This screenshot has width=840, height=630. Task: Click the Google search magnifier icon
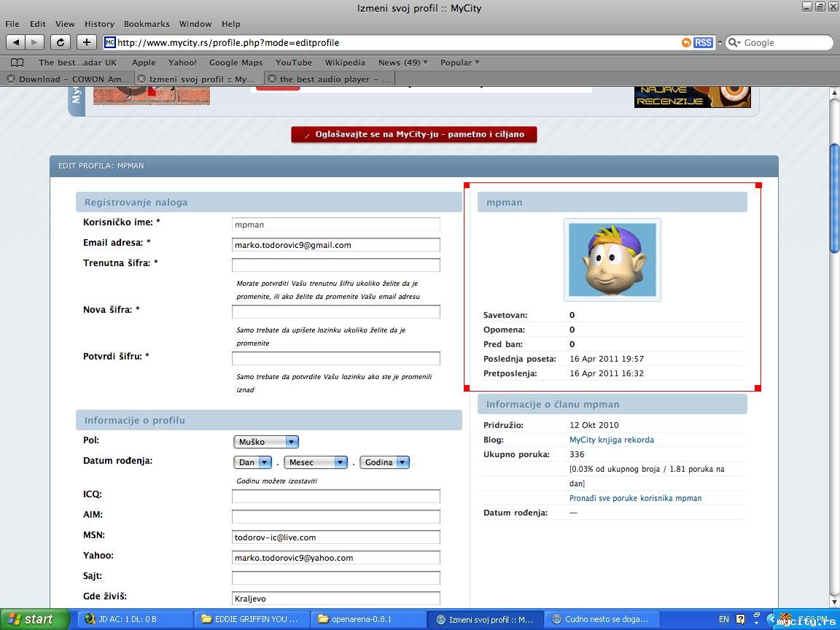click(735, 43)
